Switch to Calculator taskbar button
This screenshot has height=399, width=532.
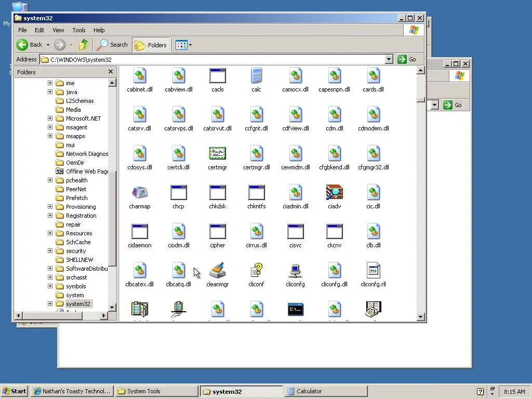pos(326,391)
